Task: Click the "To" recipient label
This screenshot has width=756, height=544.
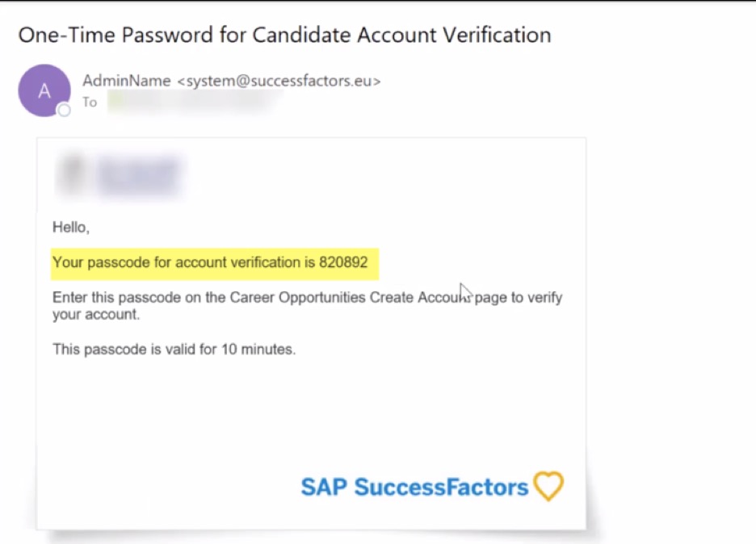Action: 89,103
